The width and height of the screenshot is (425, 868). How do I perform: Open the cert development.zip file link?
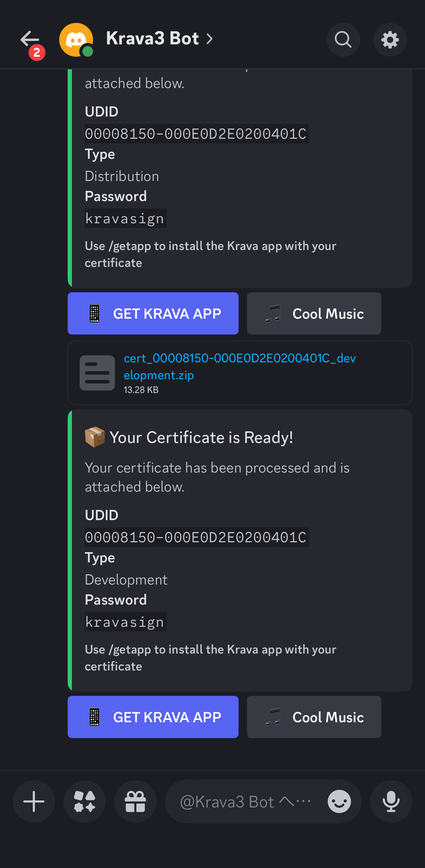[x=239, y=367]
